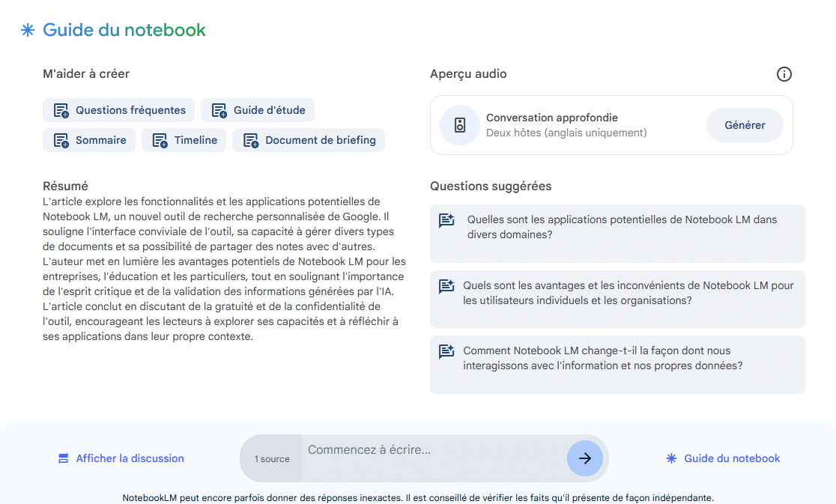Click the Questions fréquentes note icon
This screenshot has width=836, height=504.
coord(61,110)
